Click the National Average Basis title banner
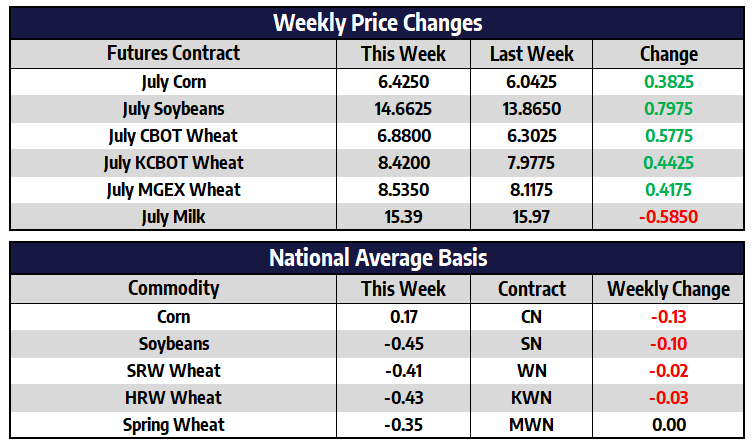This screenshot has height=446, width=755. (x=377, y=258)
